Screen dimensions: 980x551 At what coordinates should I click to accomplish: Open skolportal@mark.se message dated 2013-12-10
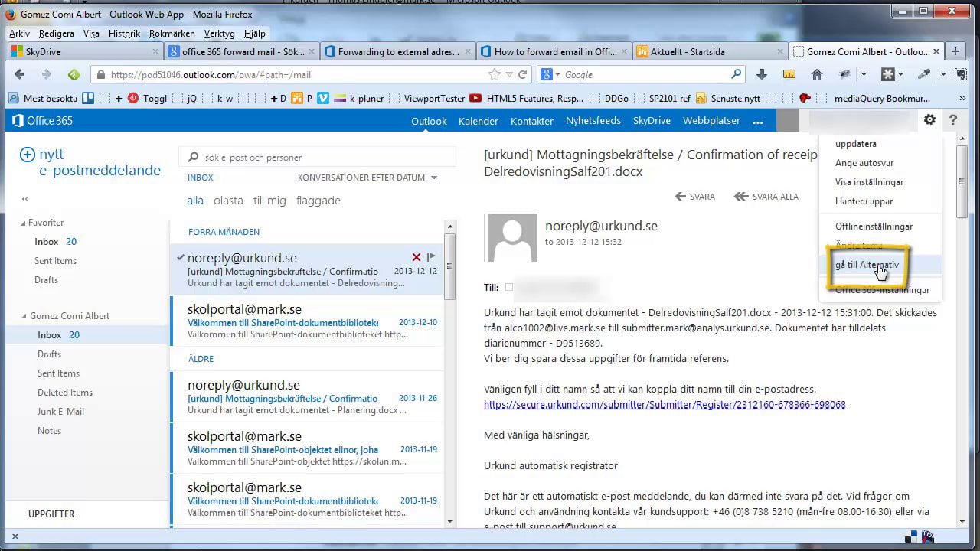[307, 322]
